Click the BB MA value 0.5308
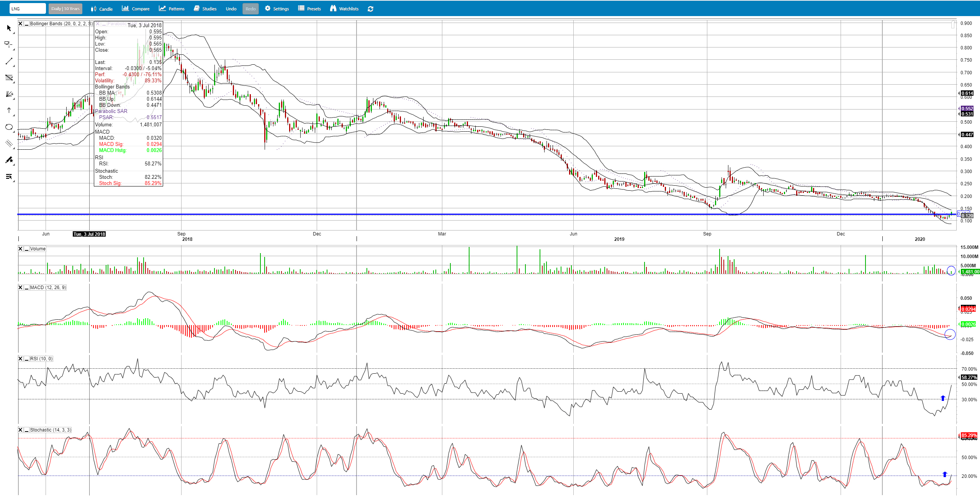This screenshot has height=497, width=980. (x=154, y=93)
